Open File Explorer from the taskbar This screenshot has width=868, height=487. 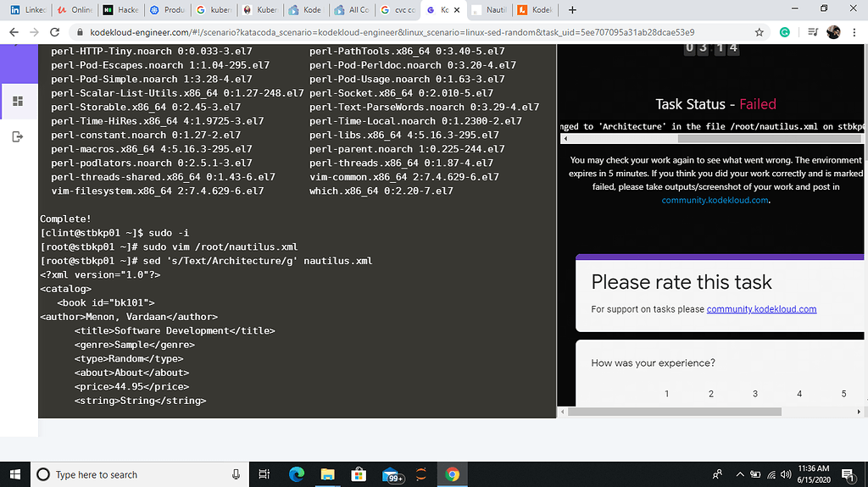pyautogui.click(x=328, y=474)
